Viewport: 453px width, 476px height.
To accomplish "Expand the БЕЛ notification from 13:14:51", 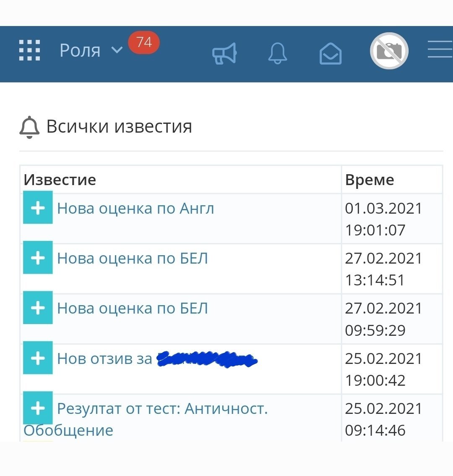I will click(38, 257).
